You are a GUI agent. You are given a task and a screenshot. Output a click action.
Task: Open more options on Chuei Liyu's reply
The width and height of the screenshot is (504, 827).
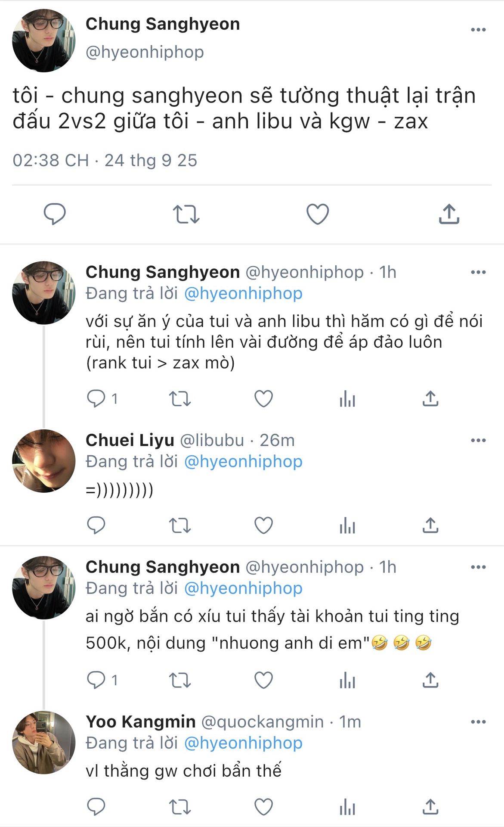coord(478,440)
